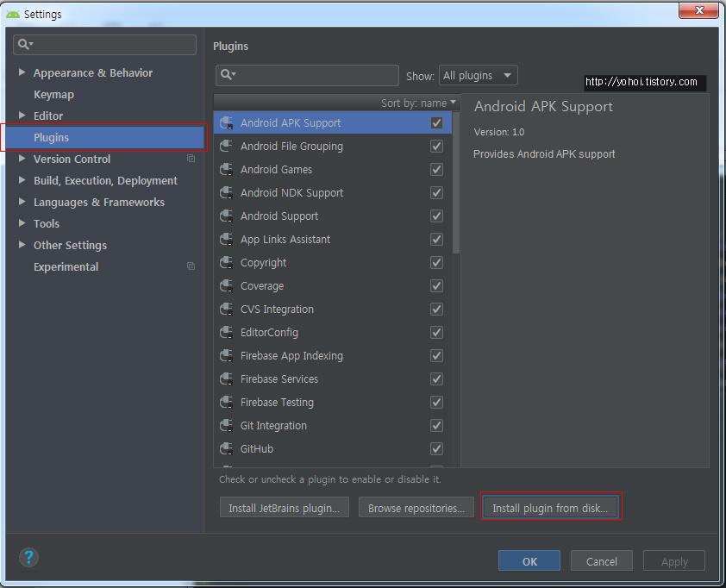The height and width of the screenshot is (588, 726).
Task: Select the Git Integration plugin row
Action: point(333,426)
